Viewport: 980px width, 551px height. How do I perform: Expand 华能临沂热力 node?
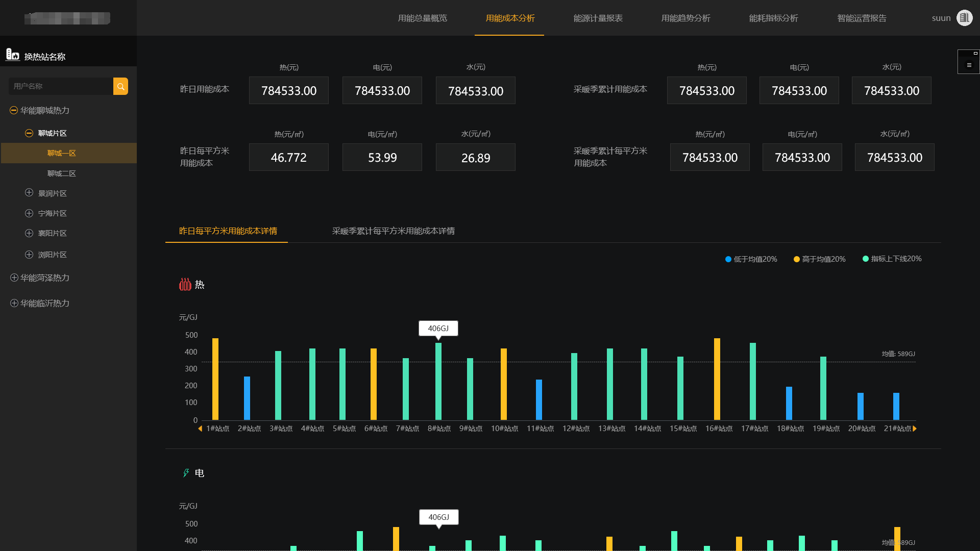pos(14,303)
